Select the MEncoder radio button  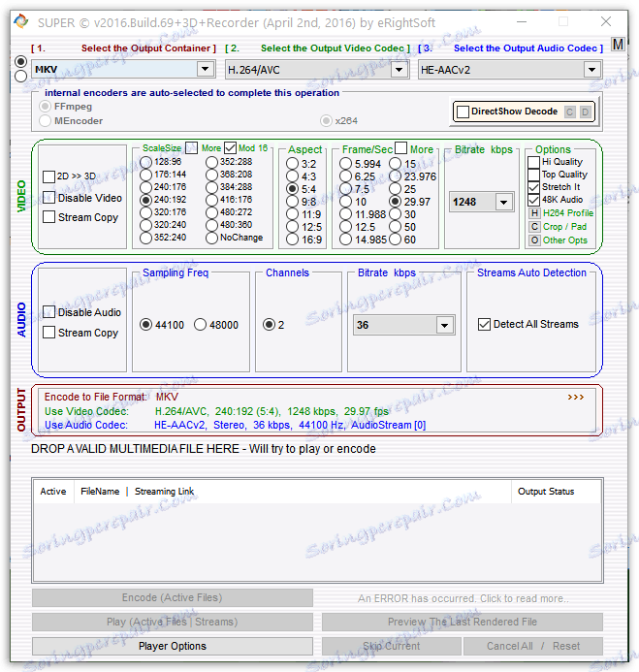45,121
